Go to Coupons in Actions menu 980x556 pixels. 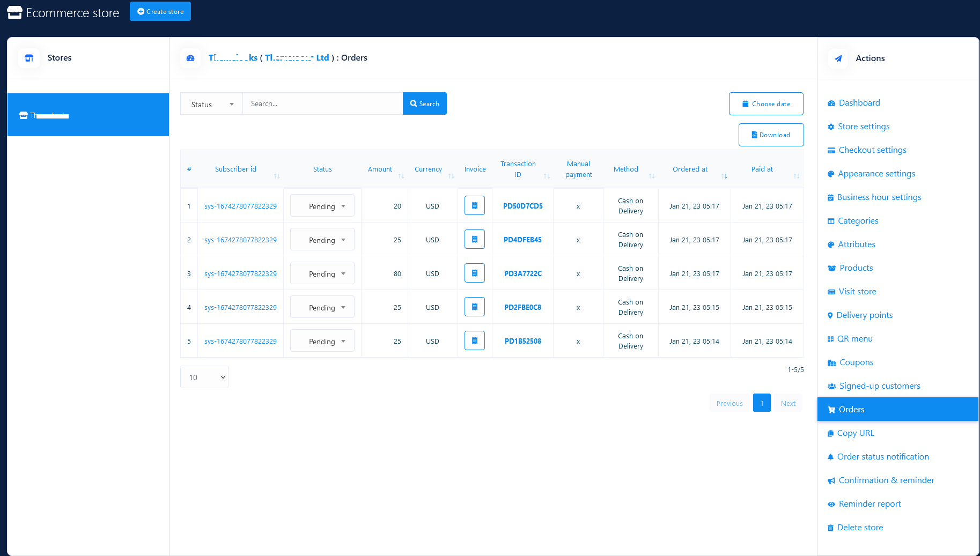pos(856,362)
